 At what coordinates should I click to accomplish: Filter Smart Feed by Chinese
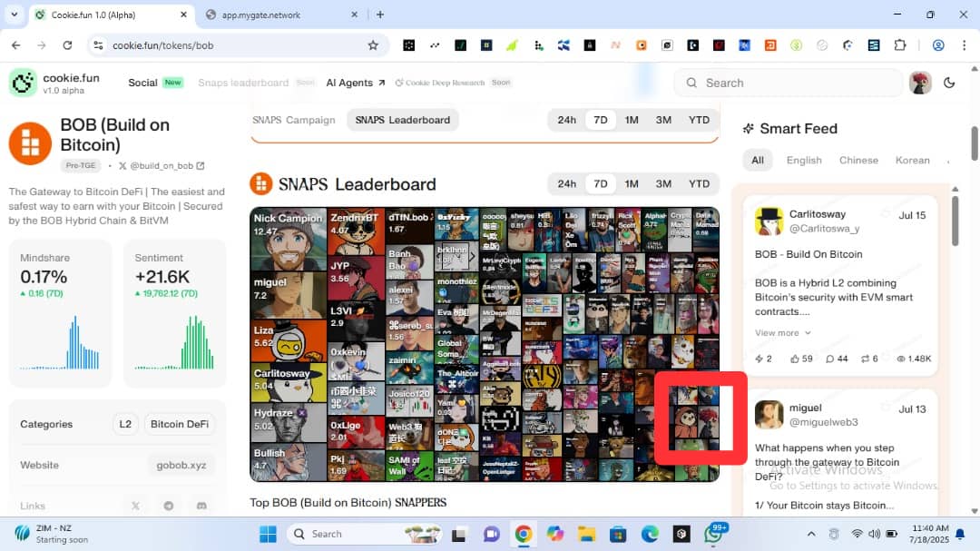(x=858, y=160)
